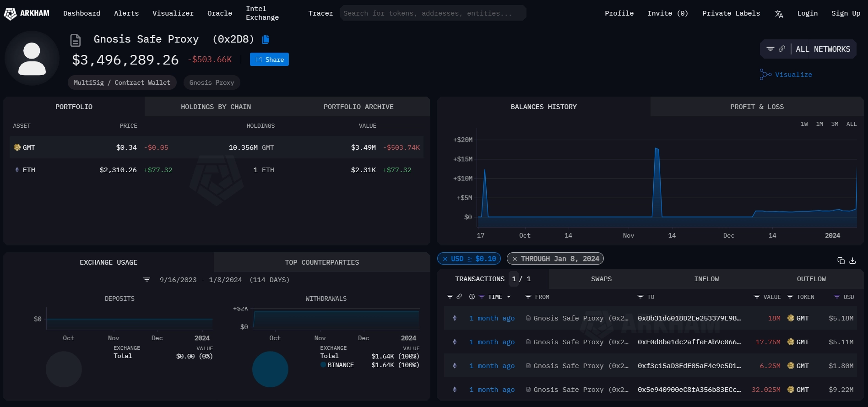Focus the tokens, addresses, entities search box

click(x=433, y=13)
